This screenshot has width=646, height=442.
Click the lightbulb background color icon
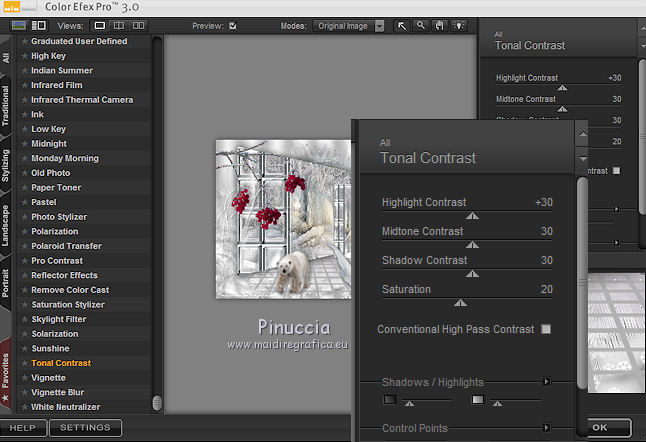click(x=459, y=26)
